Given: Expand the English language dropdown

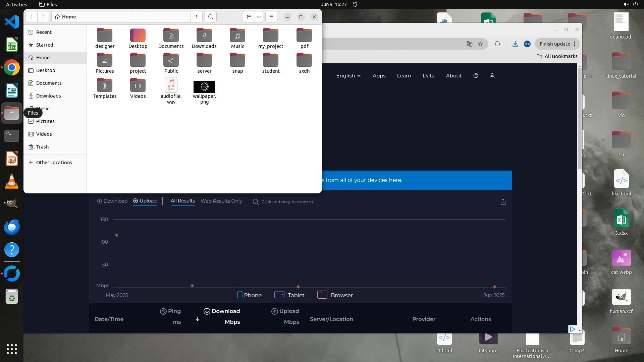Looking at the screenshot, I should point(348,76).
